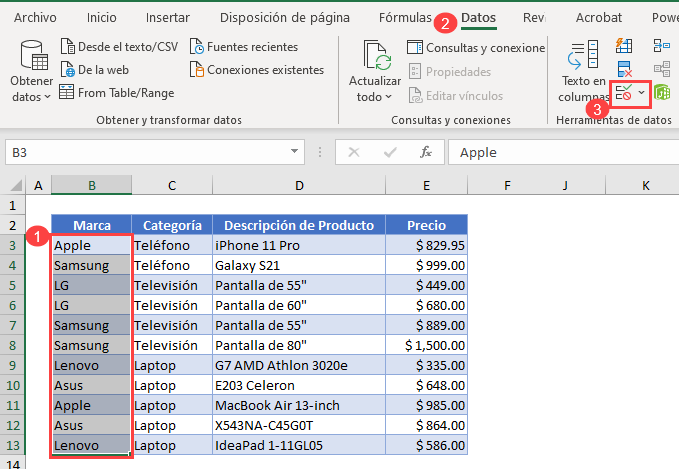The width and height of the screenshot is (679, 469).
Task: Select row 10 header
Action: pyautogui.click(x=13, y=385)
